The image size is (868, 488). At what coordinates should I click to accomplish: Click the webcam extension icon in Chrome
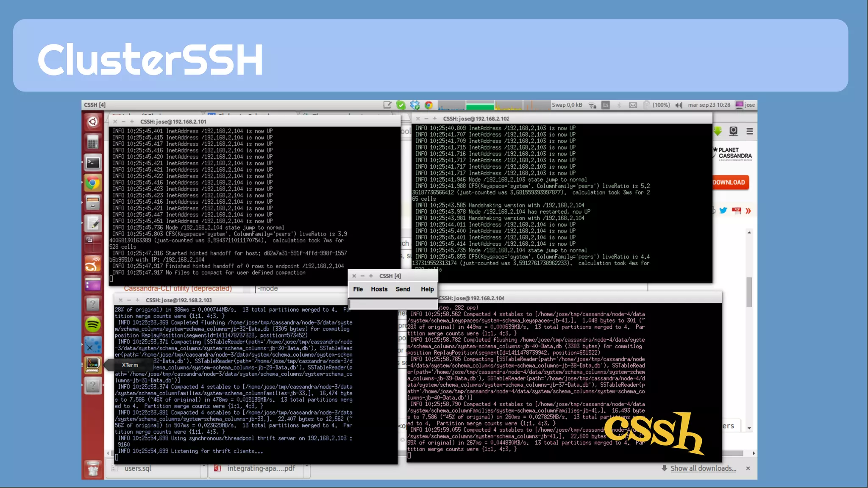click(734, 131)
